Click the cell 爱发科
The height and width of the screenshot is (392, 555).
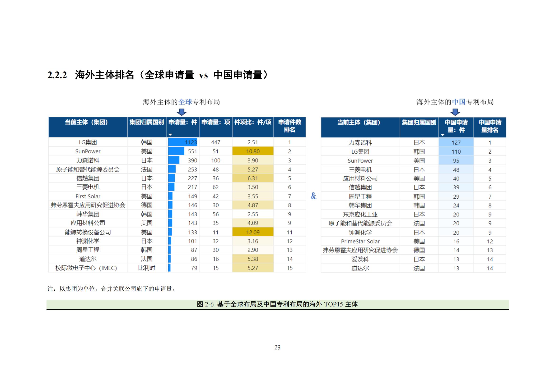(x=360, y=259)
